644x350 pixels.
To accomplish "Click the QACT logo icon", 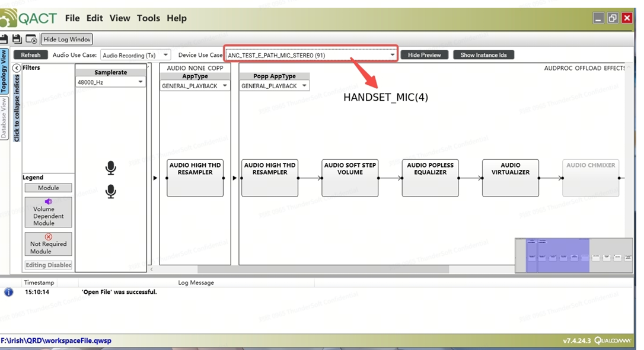I will [x=9, y=18].
